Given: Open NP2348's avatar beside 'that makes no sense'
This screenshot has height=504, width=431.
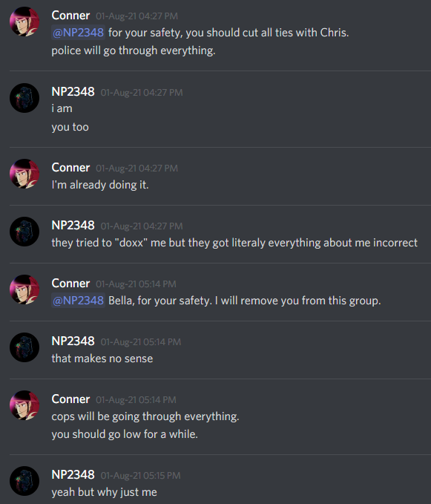Looking at the screenshot, I should coord(24,347).
